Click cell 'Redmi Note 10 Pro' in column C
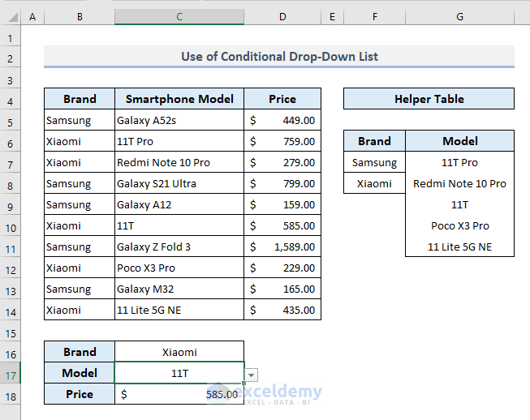 (x=179, y=162)
